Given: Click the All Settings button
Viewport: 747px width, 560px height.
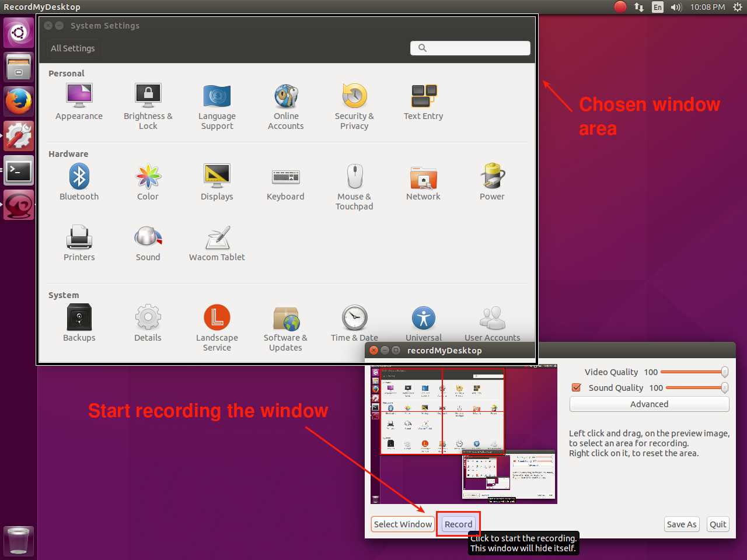Looking at the screenshot, I should [x=72, y=48].
